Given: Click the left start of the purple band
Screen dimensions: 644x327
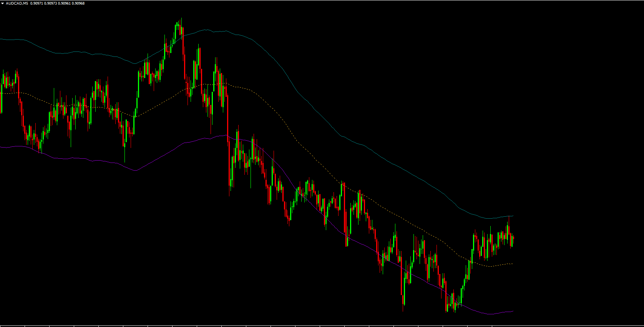Looking at the screenshot, I should pos(1,147).
